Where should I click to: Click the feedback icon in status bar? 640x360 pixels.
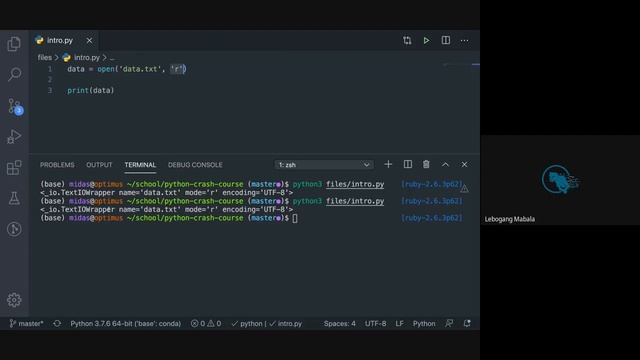pyautogui.click(x=449, y=323)
